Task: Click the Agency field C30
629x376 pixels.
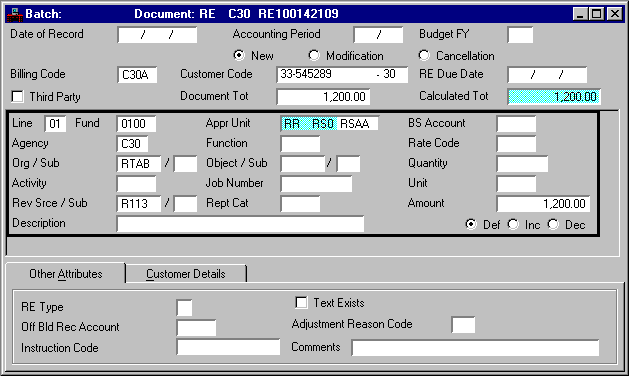Action: (x=132, y=144)
